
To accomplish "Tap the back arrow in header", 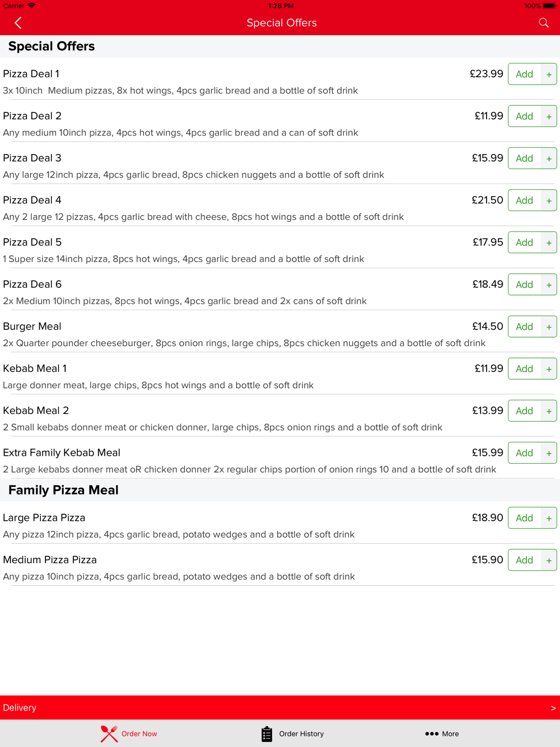I will pyautogui.click(x=18, y=23).
